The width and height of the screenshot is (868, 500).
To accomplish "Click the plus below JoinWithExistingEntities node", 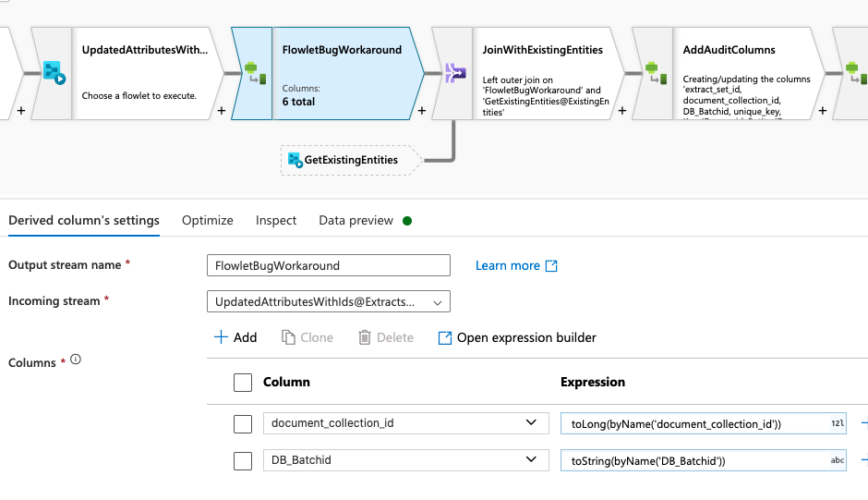I will click(x=621, y=111).
